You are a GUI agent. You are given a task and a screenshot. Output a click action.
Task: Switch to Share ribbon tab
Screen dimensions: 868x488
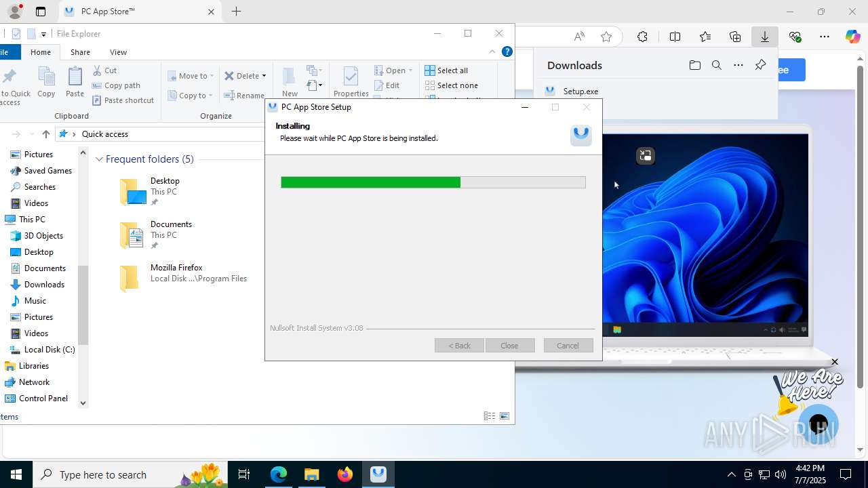(x=80, y=52)
